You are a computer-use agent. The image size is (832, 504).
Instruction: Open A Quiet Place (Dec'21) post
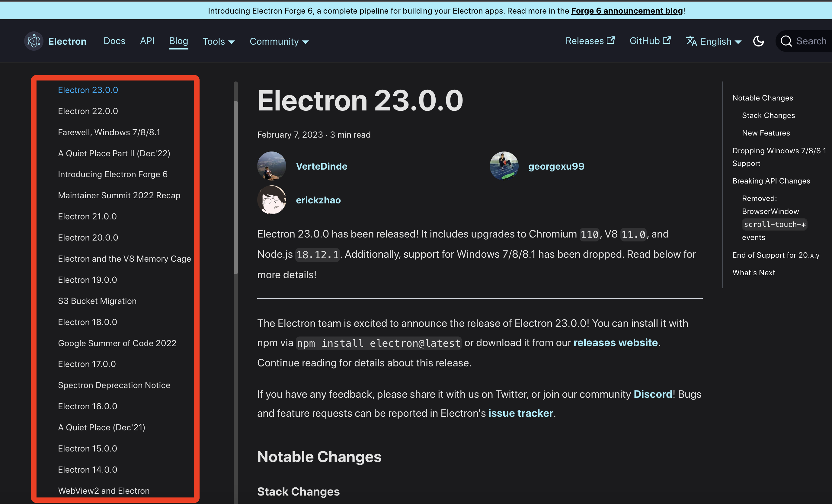101,427
